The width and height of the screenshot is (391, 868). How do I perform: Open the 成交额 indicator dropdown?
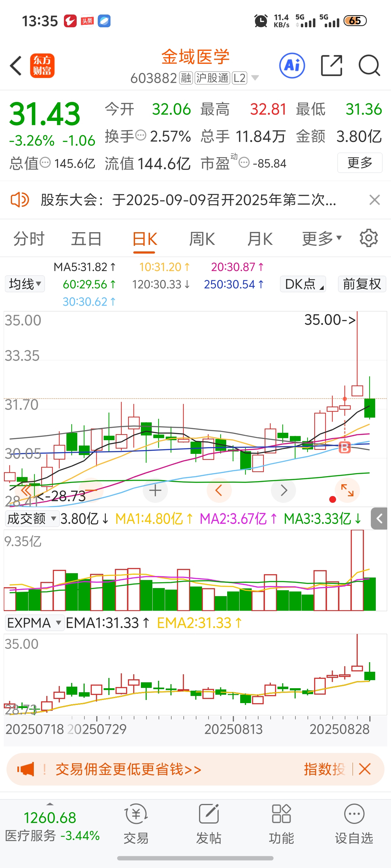pyautogui.click(x=32, y=519)
